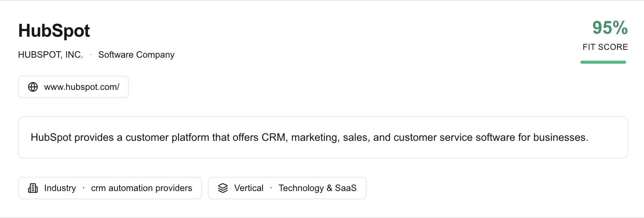Open the www.hubspot.com/ website link
Viewport: 644px width, 218px height.
[82, 87]
